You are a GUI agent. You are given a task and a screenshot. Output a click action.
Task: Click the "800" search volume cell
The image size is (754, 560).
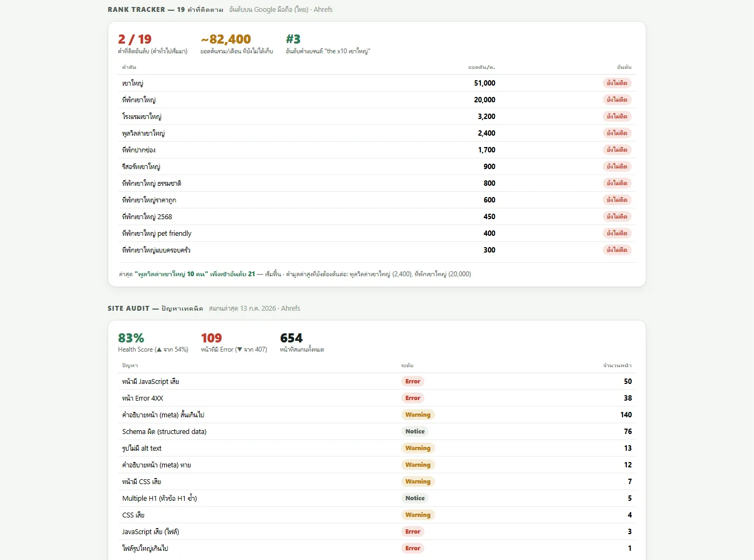(x=490, y=183)
